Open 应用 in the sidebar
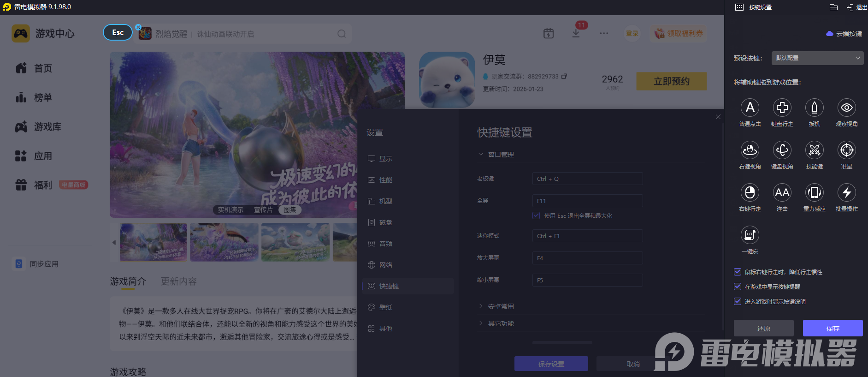 34,156
